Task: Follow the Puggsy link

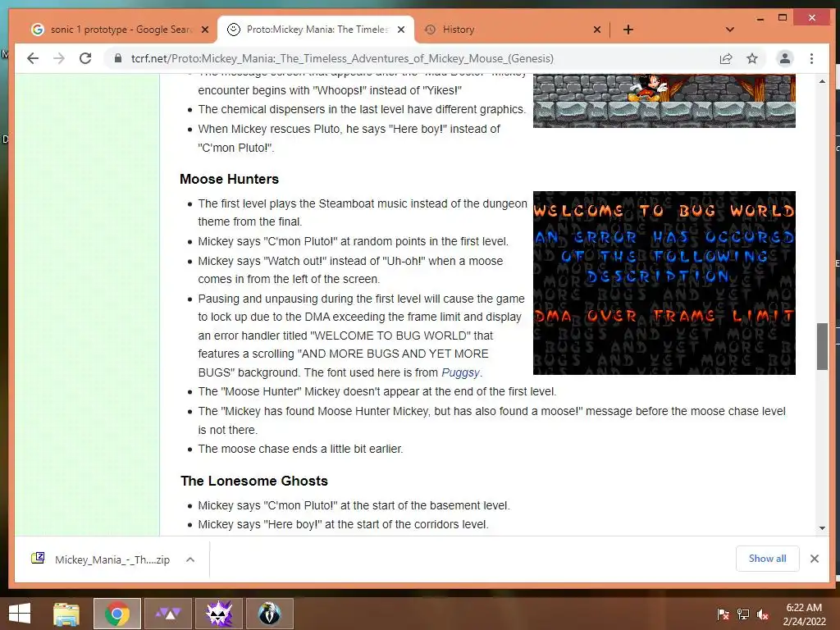Action: (x=460, y=372)
